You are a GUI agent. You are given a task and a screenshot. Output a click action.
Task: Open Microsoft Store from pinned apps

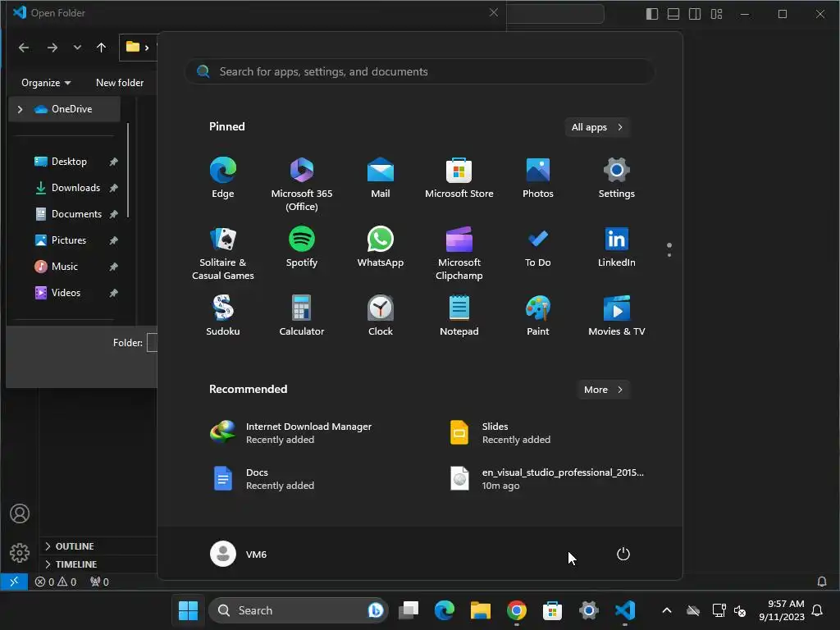pyautogui.click(x=459, y=178)
